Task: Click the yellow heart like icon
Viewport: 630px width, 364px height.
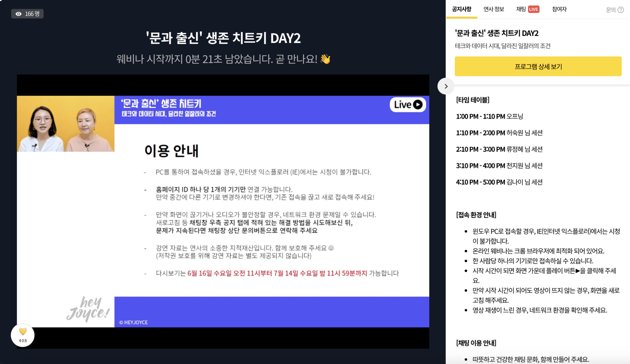Action: 23,331
